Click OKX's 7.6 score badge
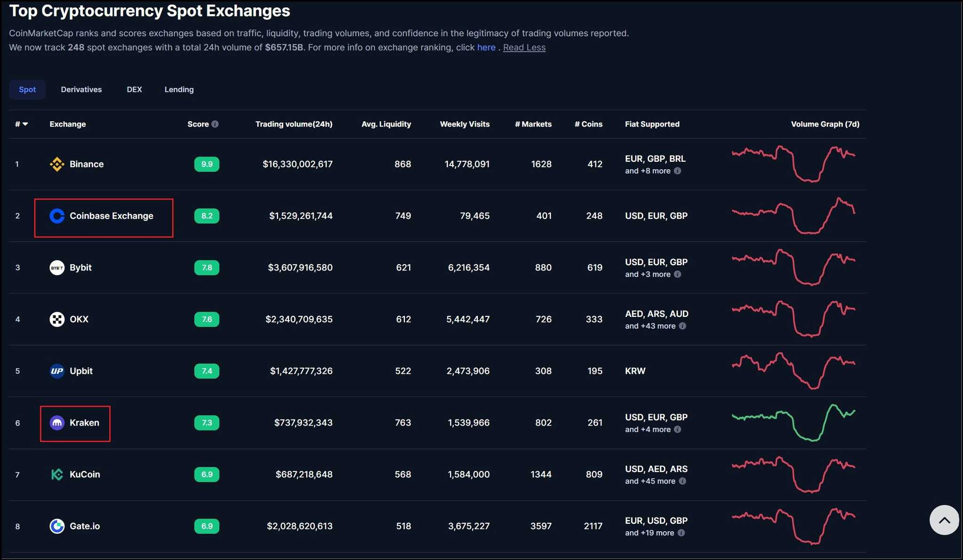The height and width of the screenshot is (560, 963). [207, 319]
